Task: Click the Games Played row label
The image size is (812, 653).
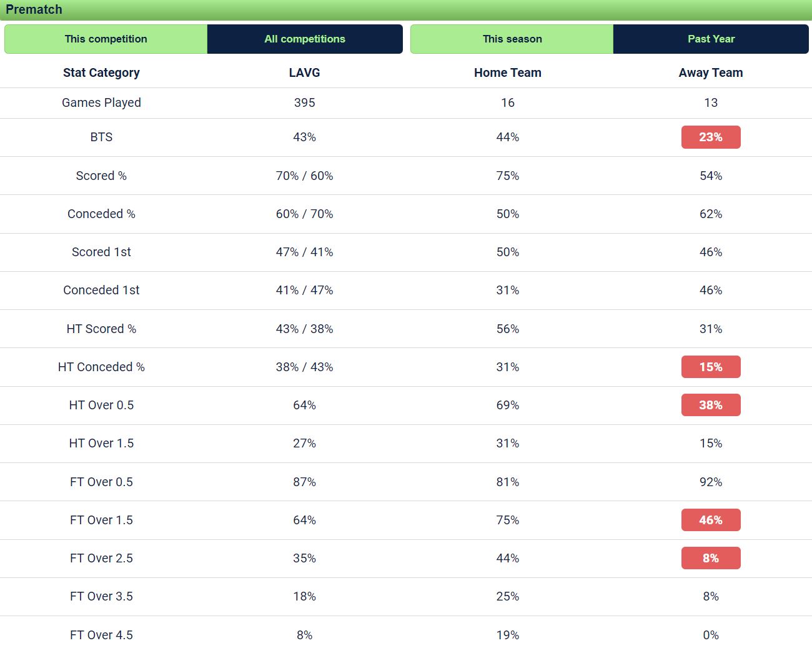Action: coord(101,102)
